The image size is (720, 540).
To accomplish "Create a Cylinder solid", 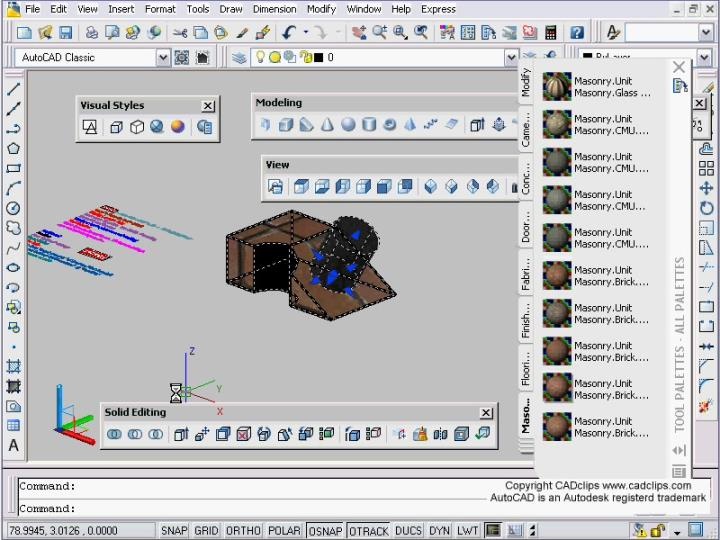I will (x=369, y=124).
